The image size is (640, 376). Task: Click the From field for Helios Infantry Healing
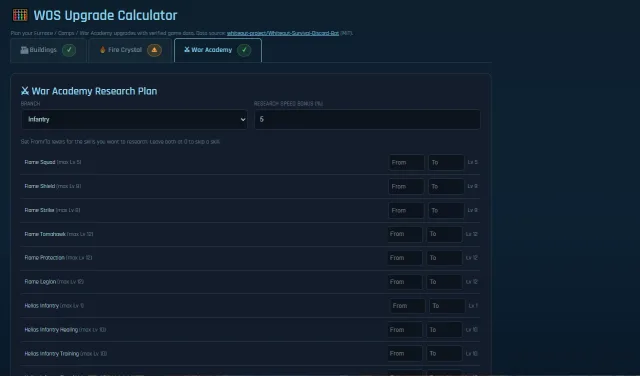coord(405,330)
